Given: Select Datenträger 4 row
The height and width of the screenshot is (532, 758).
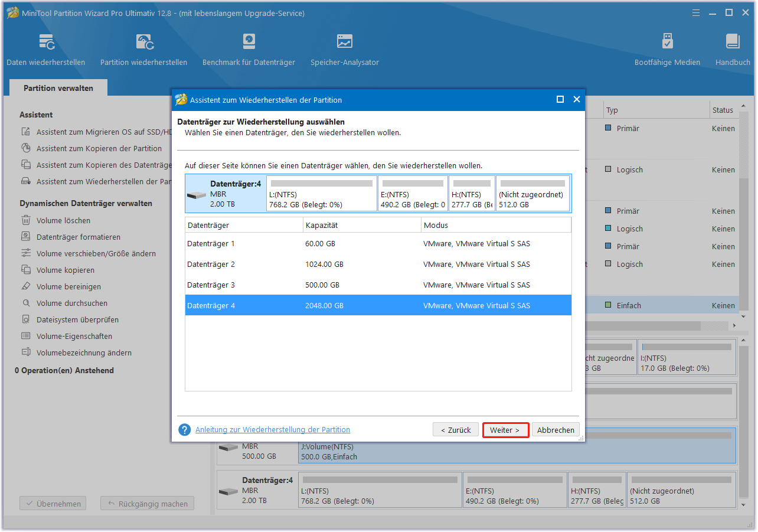Looking at the screenshot, I should coord(378,305).
